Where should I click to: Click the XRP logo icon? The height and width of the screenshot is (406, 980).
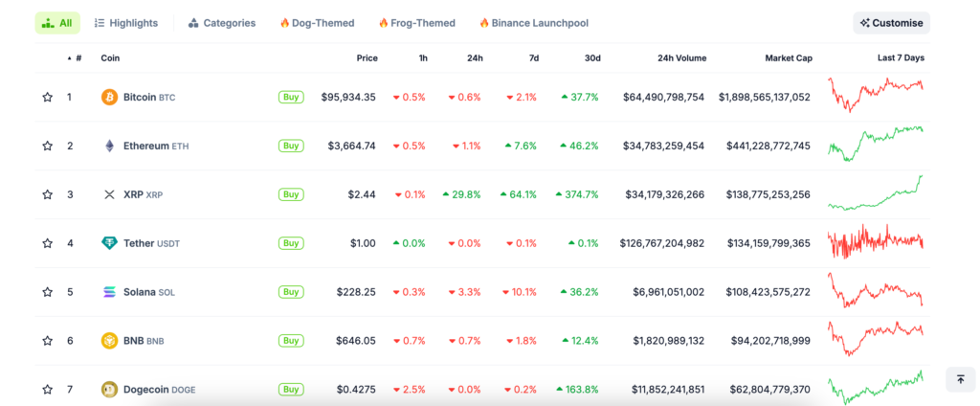tap(109, 194)
